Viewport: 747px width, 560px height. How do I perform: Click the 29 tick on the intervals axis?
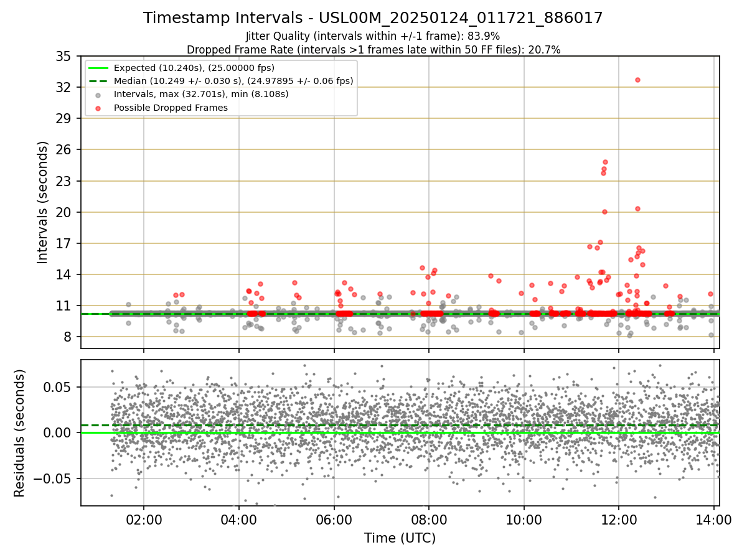(63, 118)
